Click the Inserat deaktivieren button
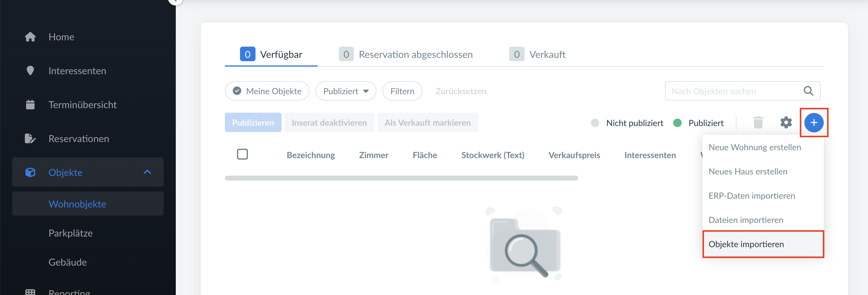 pyautogui.click(x=329, y=122)
